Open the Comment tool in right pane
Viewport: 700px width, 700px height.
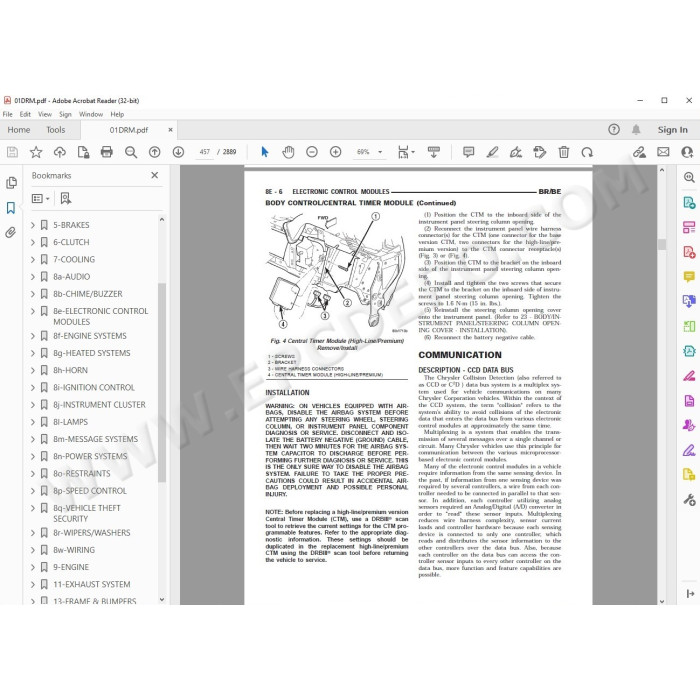click(689, 277)
